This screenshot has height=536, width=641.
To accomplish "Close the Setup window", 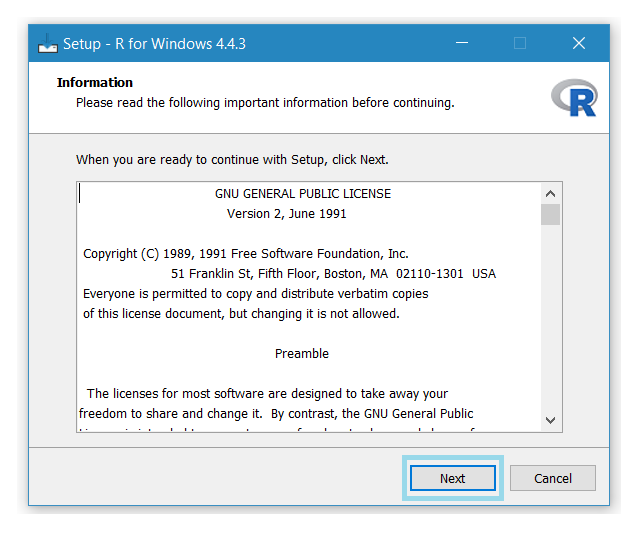I will pyautogui.click(x=579, y=43).
